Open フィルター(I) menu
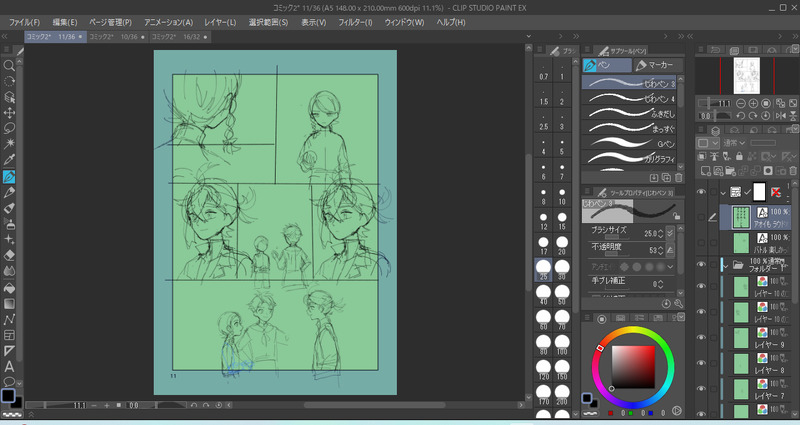The height and width of the screenshot is (425, 800). coord(355,22)
